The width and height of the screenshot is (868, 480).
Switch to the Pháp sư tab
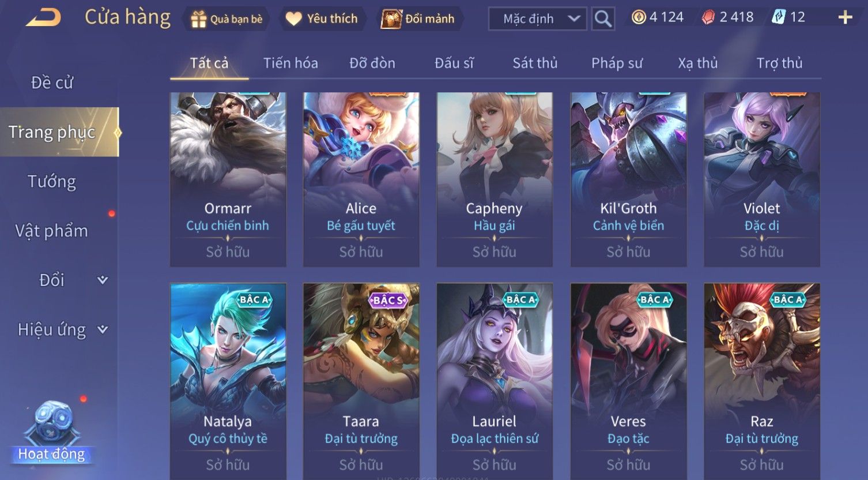point(617,63)
